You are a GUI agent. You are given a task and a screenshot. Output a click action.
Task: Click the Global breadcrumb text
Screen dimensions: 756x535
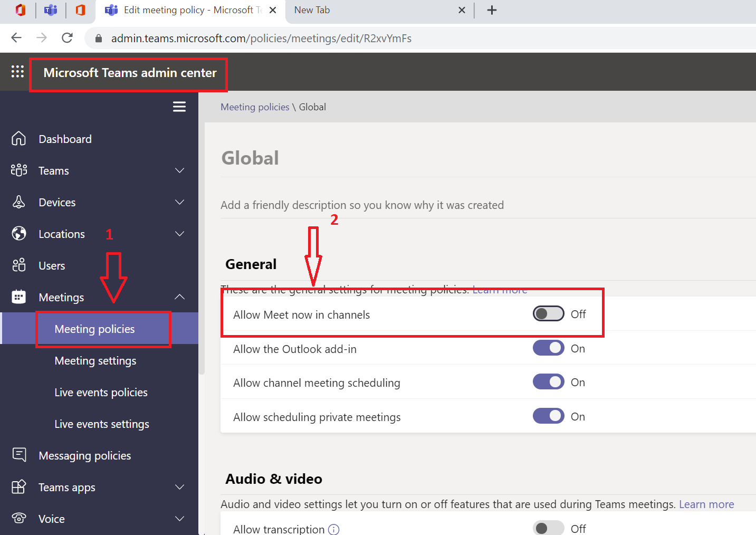(312, 107)
